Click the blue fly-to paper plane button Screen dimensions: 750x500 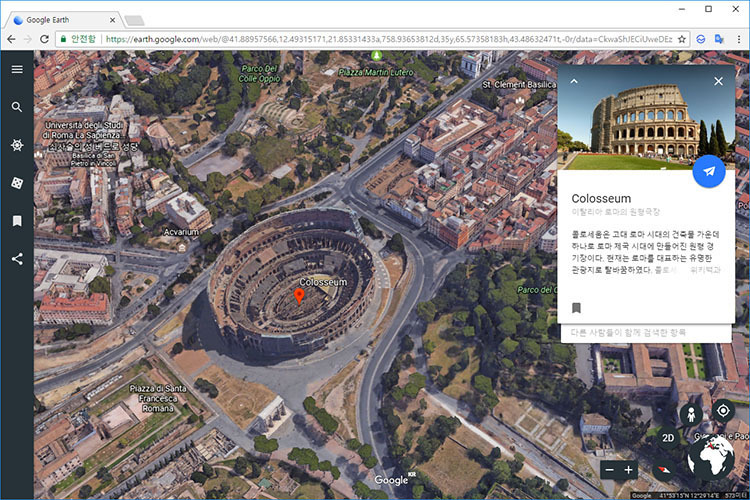tap(709, 171)
